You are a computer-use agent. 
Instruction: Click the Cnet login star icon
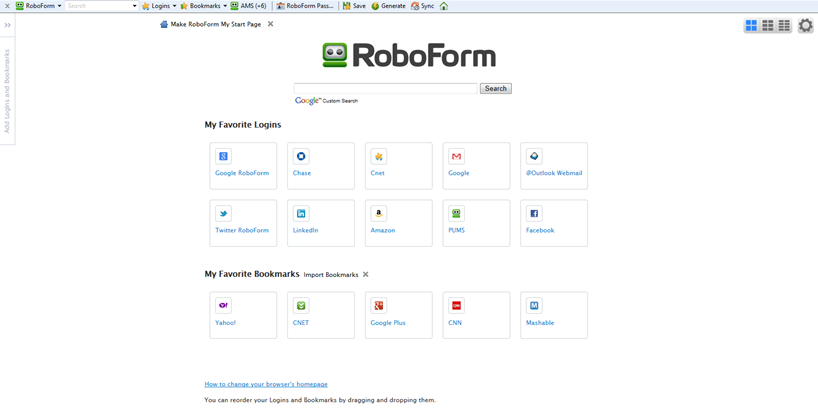pos(379,157)
